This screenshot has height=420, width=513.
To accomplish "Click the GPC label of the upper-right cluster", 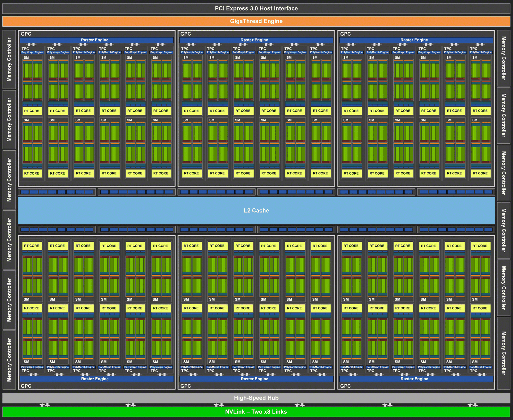I will [x=345, y=34].
